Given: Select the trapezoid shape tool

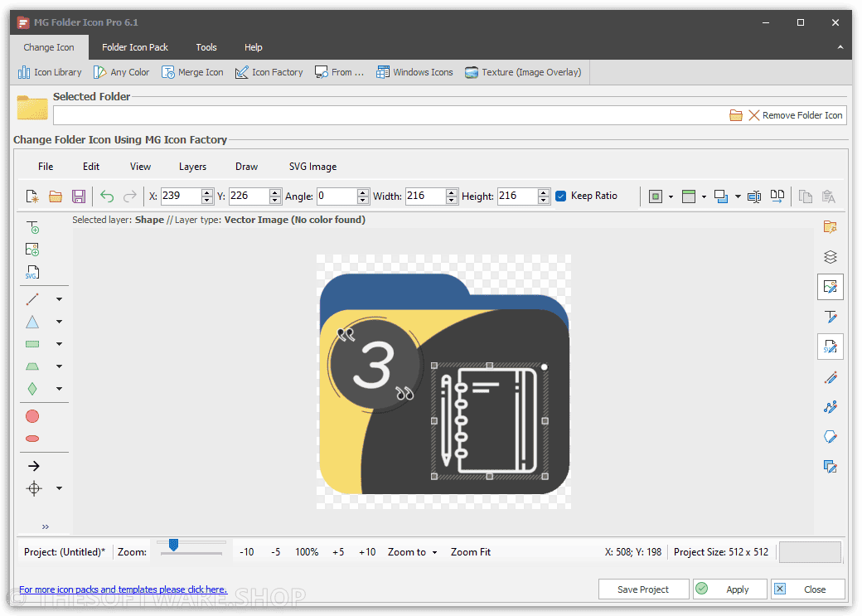Looking at the screenshot, I should click(x=32, y=366).
